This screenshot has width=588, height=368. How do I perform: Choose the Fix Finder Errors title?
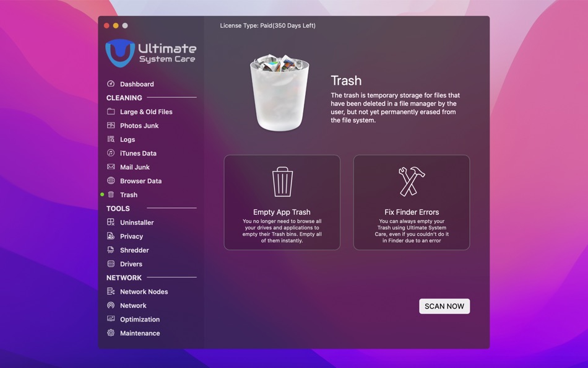point(412,212)
